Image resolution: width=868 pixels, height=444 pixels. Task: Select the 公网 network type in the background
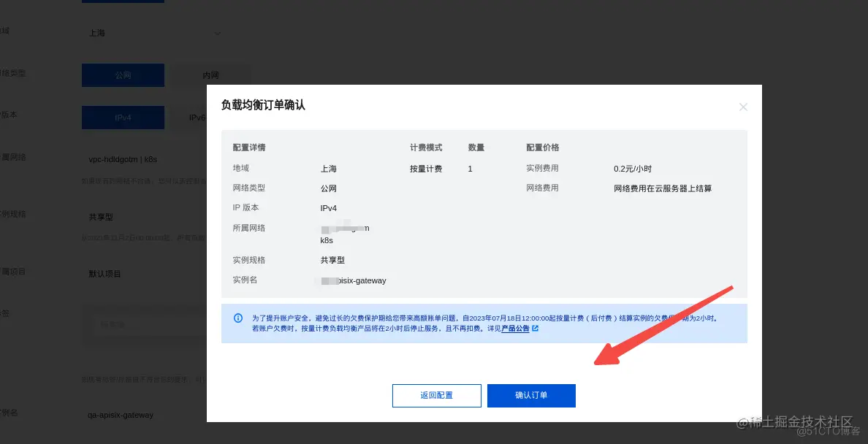click(x=123, y=75)
